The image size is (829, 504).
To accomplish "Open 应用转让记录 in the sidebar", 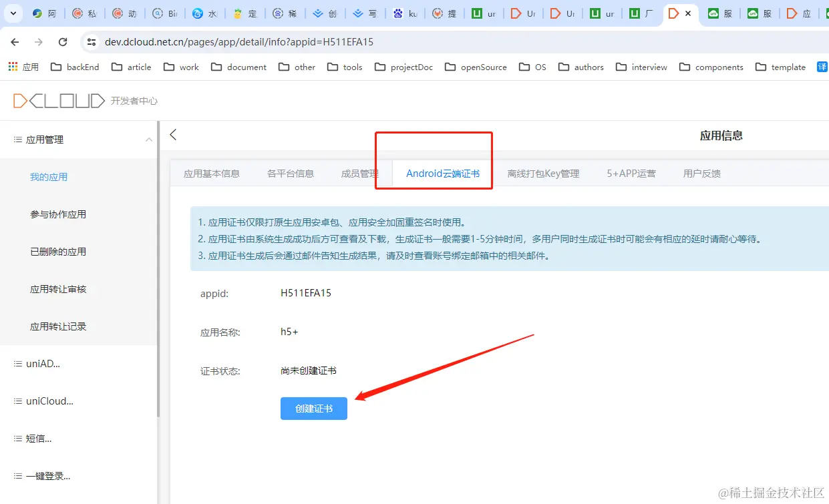I will pyautogui.click(x=58, y=326).
